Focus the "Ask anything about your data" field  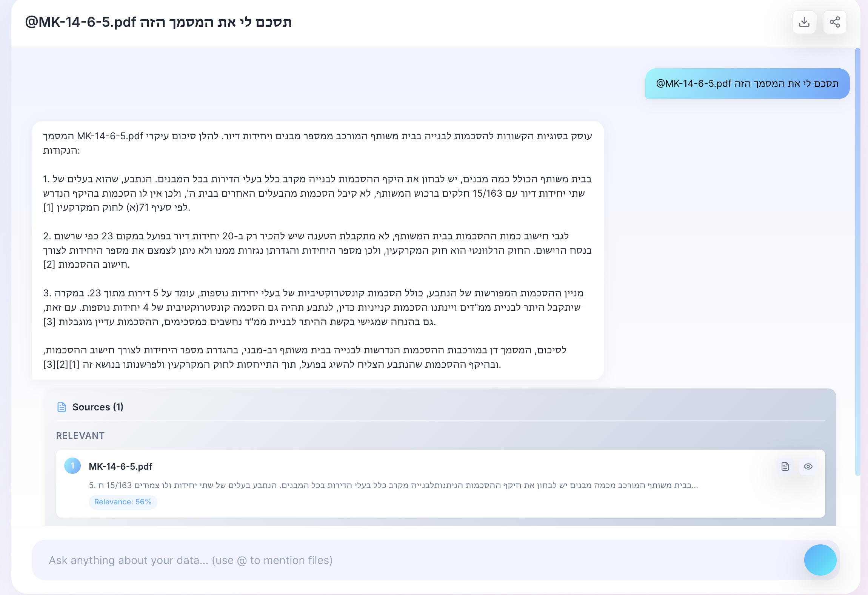[415, 560]
